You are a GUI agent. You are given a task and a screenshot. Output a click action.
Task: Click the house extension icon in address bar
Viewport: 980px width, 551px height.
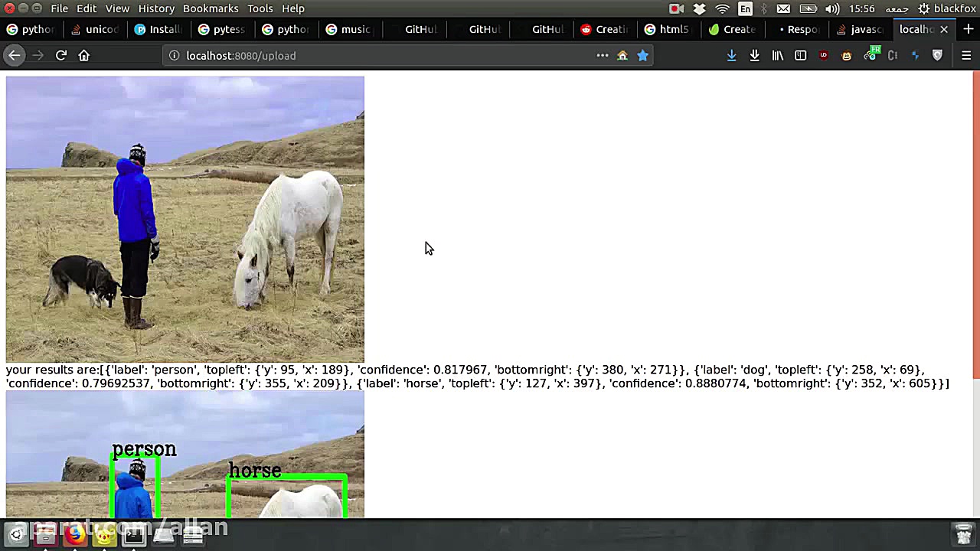click(x=622, y=55)
